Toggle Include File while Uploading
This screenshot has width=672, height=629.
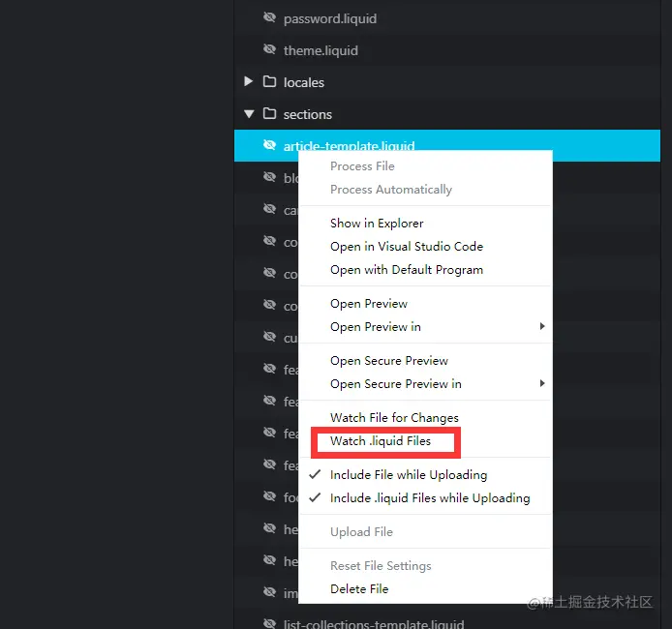tap(409, 475)
